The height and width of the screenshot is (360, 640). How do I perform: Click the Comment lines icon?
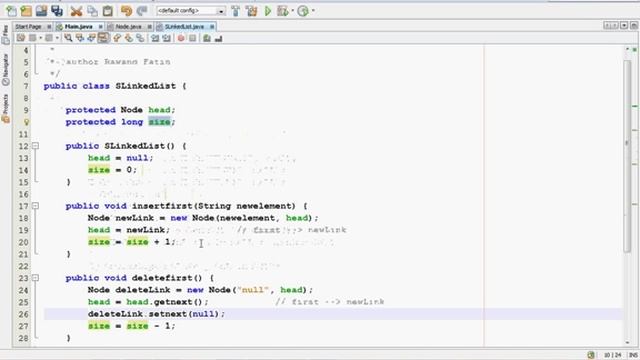[x=207, y=38]
